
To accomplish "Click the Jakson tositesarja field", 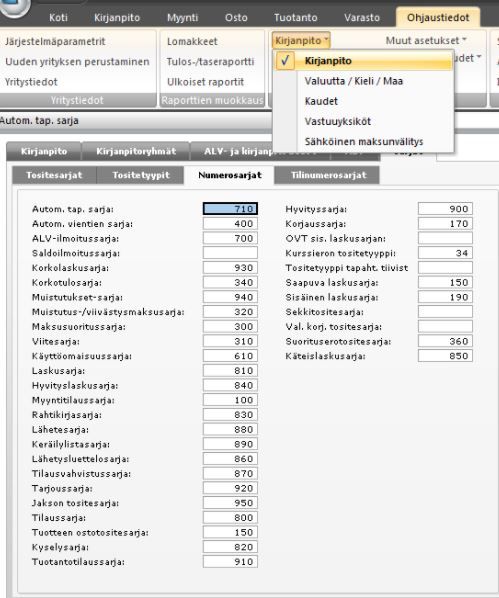I will [230, 503].
